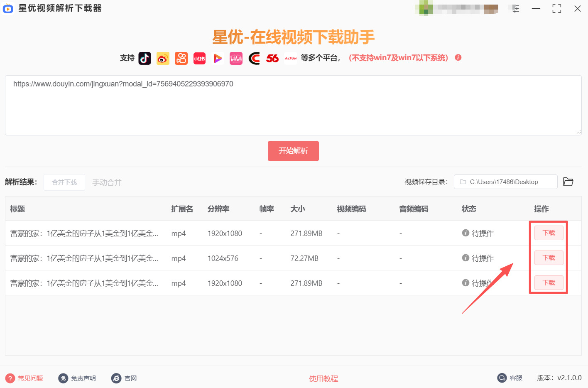The width and height of the screenshot is (588, 388).
Task: Click the 解析结果 label
Action: pyautogui.click(x=21, y=182)
